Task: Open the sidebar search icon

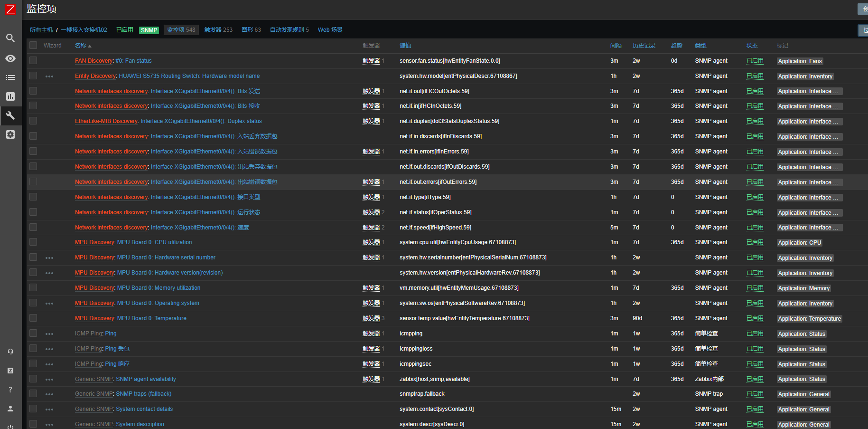Action: click(x=10, y=38)
